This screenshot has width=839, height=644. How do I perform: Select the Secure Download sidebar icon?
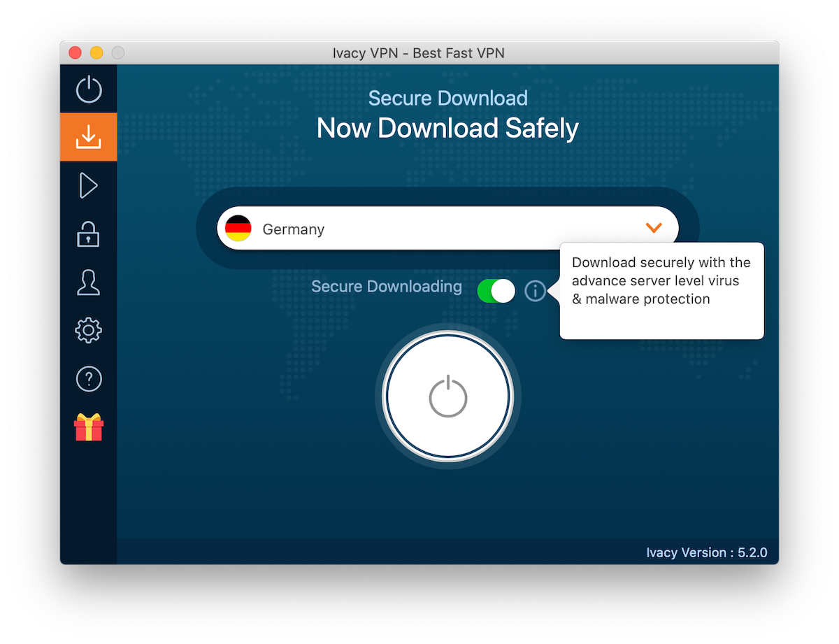tap(89, 137)
